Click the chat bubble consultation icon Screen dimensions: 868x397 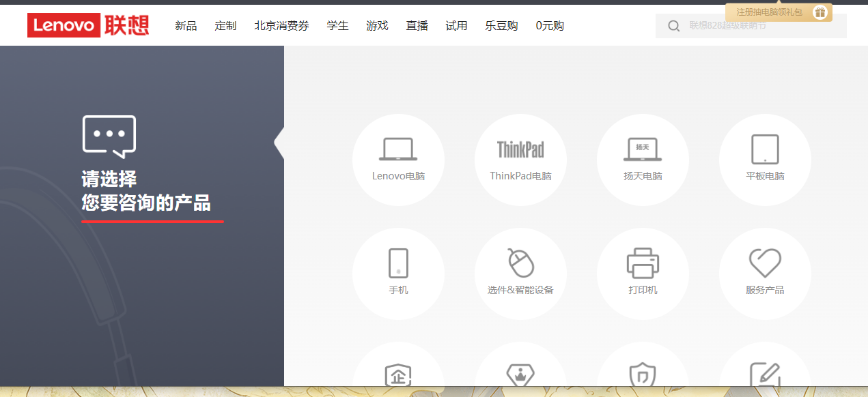(x=109, y=136)
